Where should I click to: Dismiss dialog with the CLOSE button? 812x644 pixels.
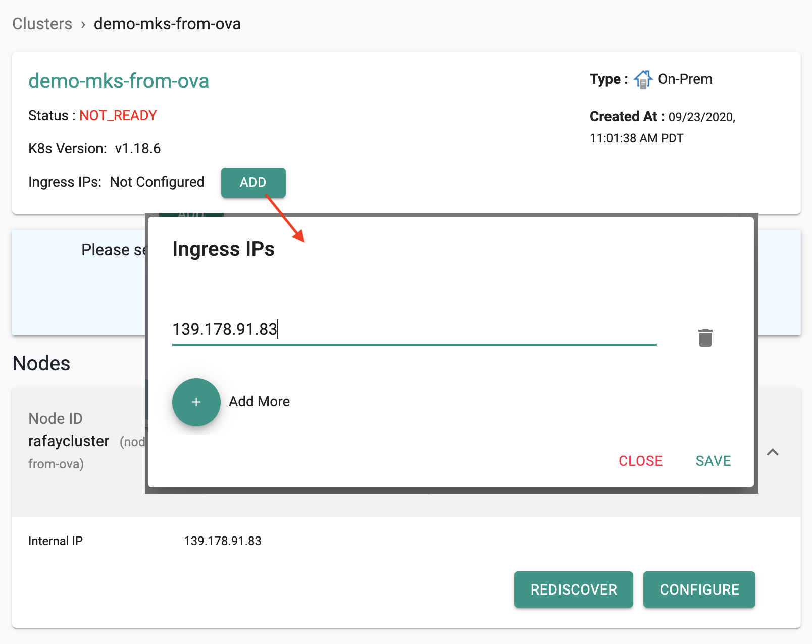coord(640,461)
